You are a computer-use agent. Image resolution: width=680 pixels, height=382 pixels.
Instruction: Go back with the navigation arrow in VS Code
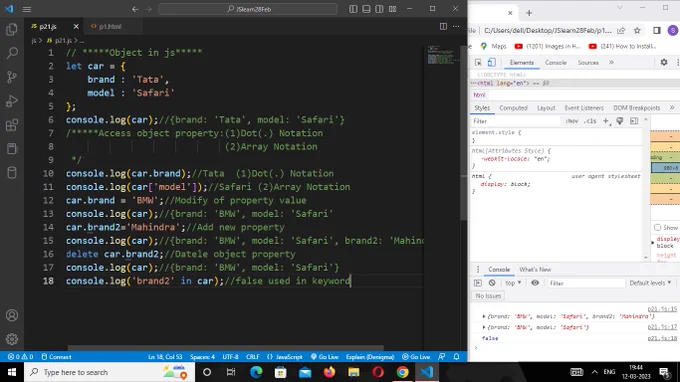pyautogui.click(x=135, y=9)
